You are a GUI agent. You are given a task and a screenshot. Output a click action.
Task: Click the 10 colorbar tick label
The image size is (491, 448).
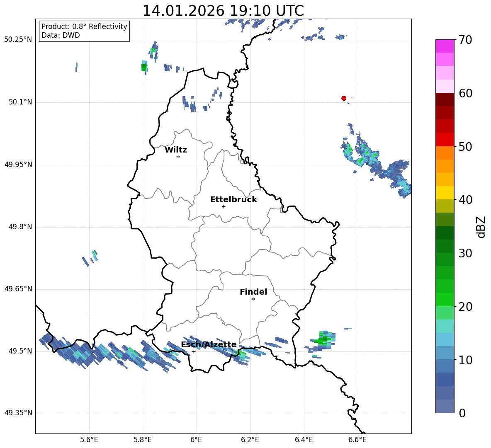click(466, 360)
